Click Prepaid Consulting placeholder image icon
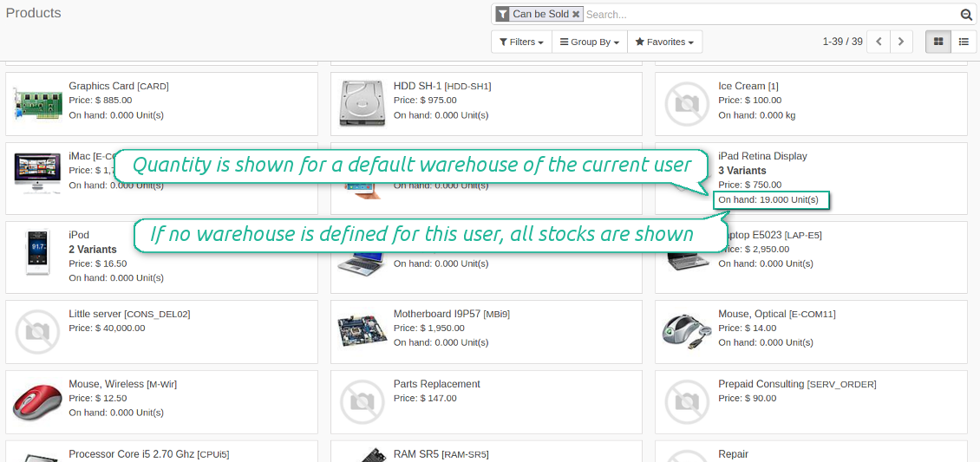The height and width of the screenshot is (462, 980). point(686,400)
